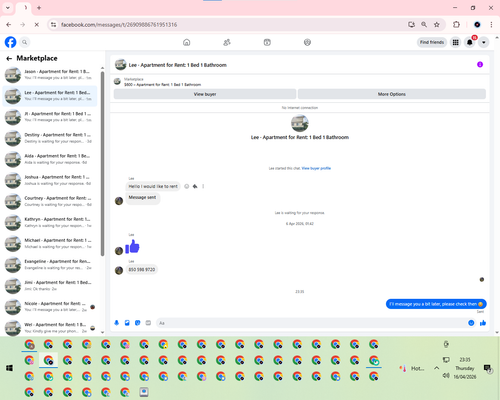Open the Wei apartment conversation
This screenshot has width=500, height=400.
[x=50, y=328]
